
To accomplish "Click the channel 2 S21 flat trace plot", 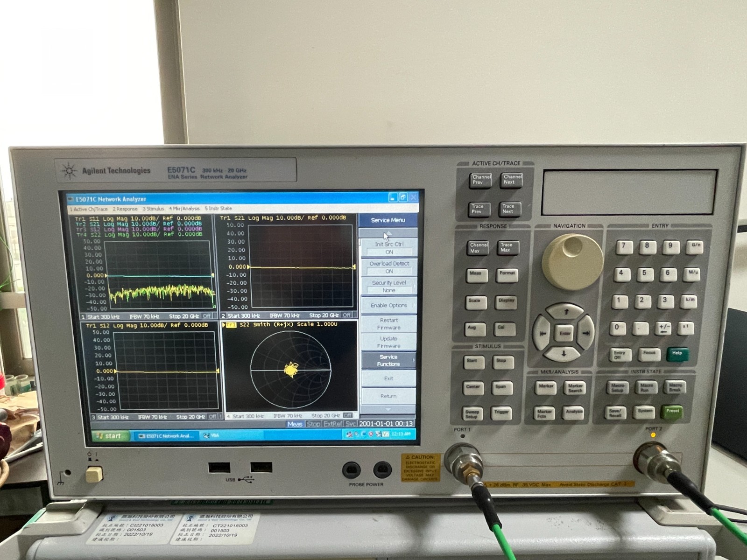I will coord(301,266).
